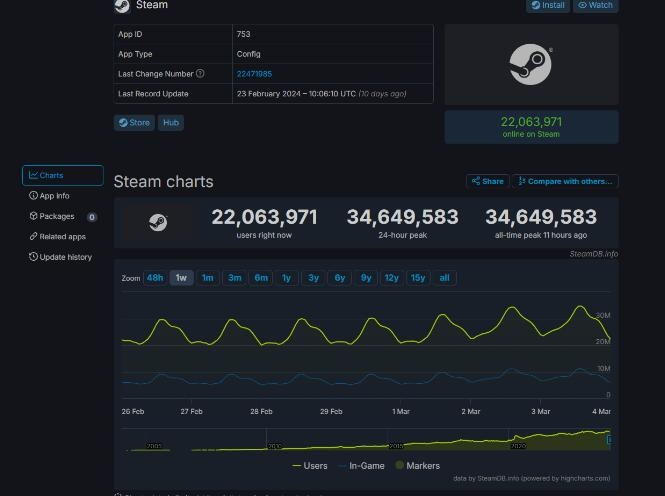The height and width of the screenshot is (496, 665).
Task: Click the Install button
Action: point(548,6)
